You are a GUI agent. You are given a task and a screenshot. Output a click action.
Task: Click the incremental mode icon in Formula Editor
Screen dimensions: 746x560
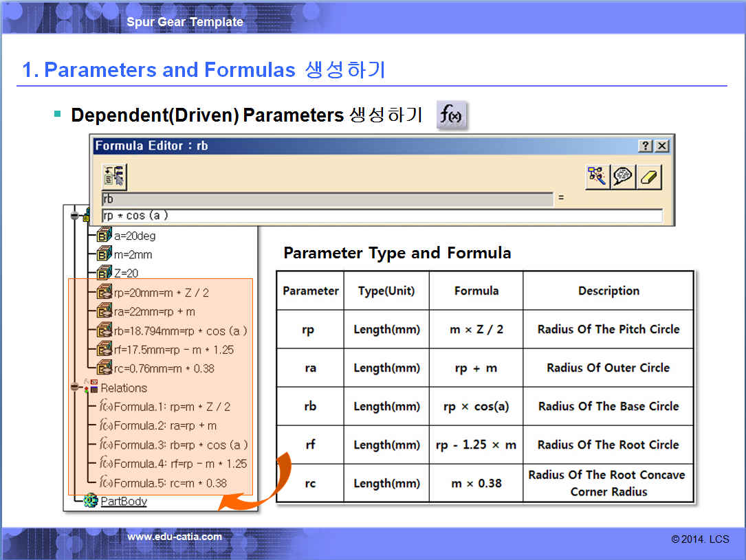[113, 176]
